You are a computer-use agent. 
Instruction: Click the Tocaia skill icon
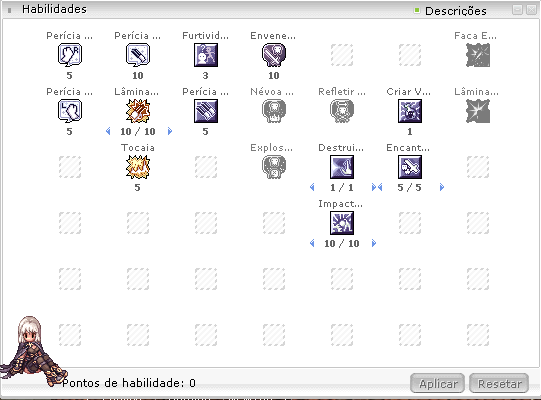tap(138, 167)
